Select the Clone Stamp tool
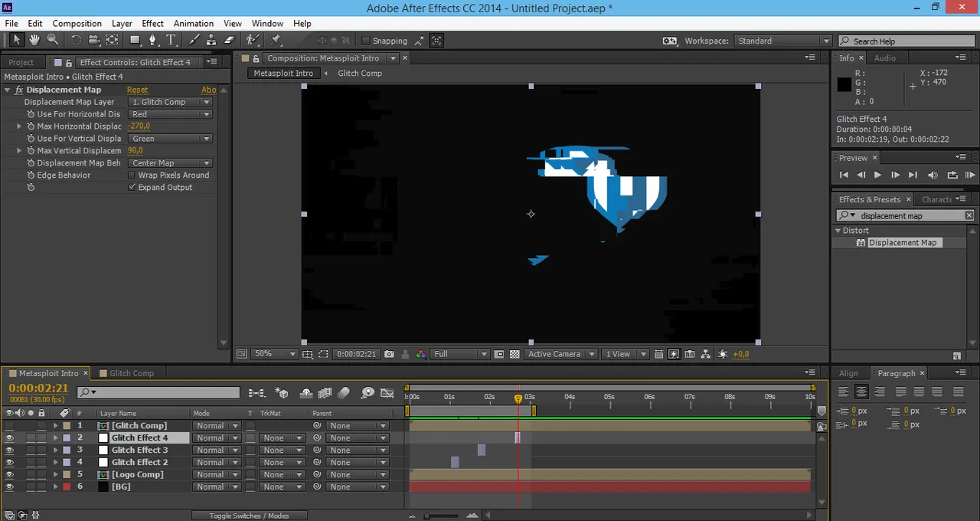The image size is (980, 521). click(212, 40)
